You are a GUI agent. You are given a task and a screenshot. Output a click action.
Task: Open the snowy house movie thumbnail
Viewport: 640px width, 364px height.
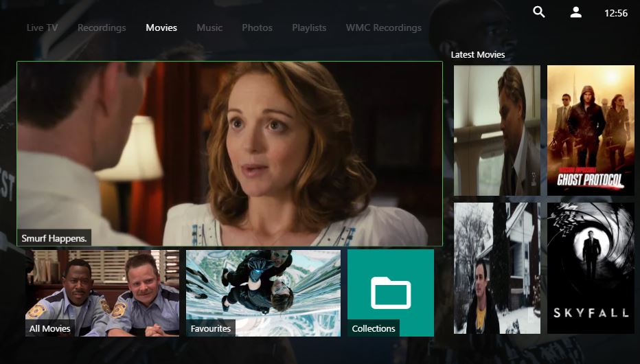click(x=497, y=268)
